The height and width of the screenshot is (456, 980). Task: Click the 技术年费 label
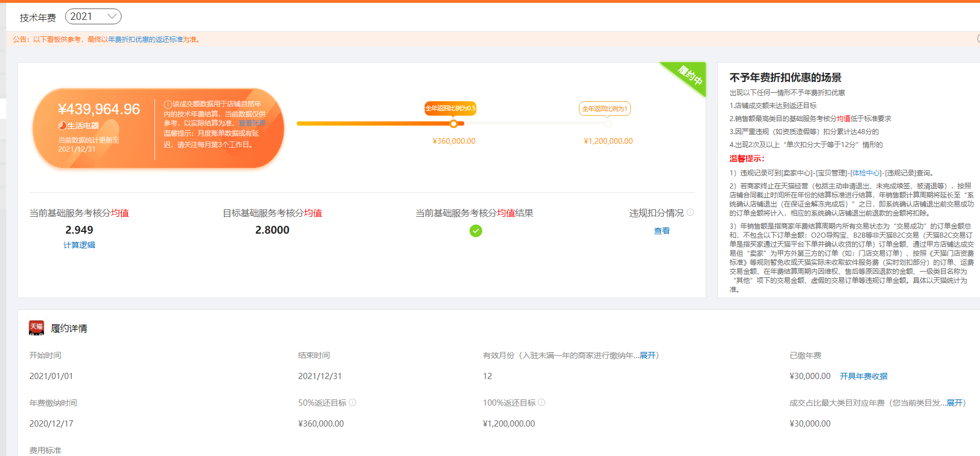pyautogui.click(x=38, y=18)
